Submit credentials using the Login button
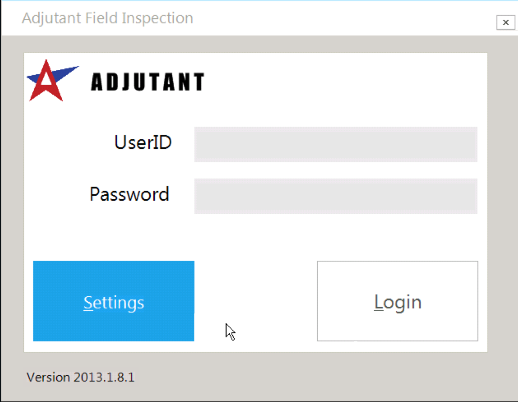Viewport: 518px width, 402px height. 397,301
